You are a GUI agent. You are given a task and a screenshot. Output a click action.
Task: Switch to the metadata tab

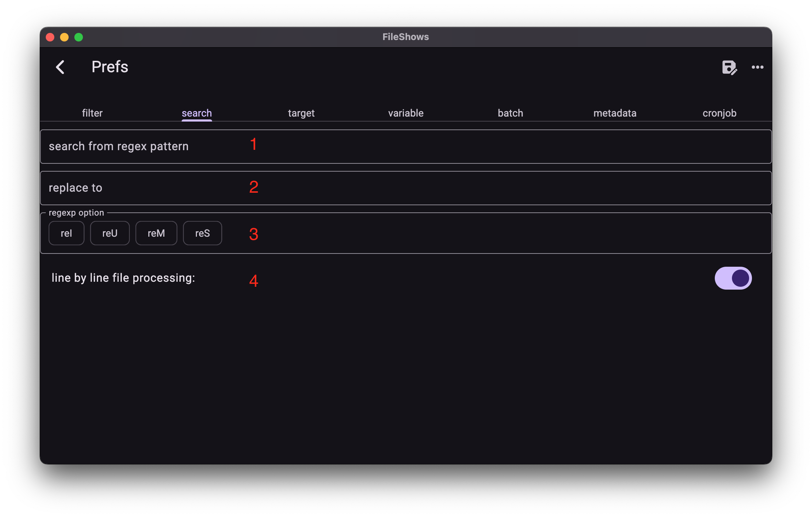615,113
